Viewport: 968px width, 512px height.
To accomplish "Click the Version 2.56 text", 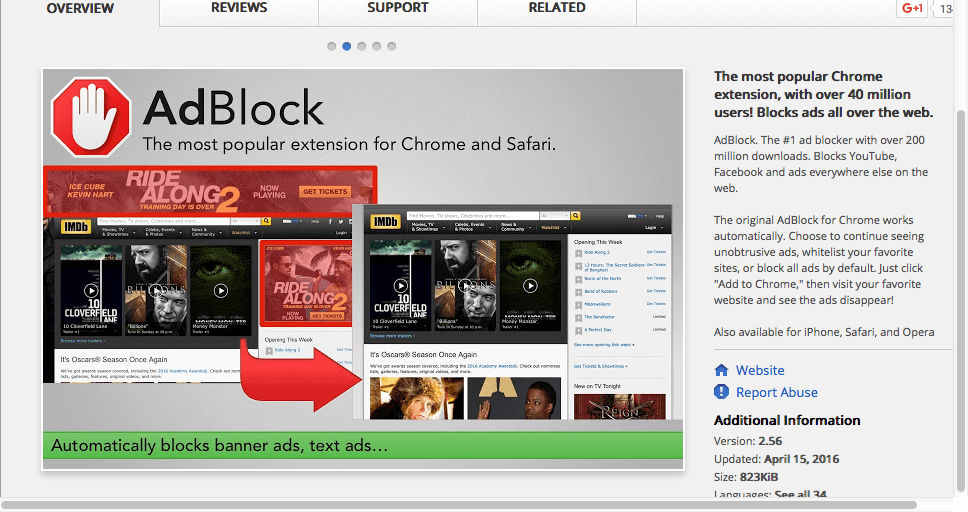I will tap(748, 441).
